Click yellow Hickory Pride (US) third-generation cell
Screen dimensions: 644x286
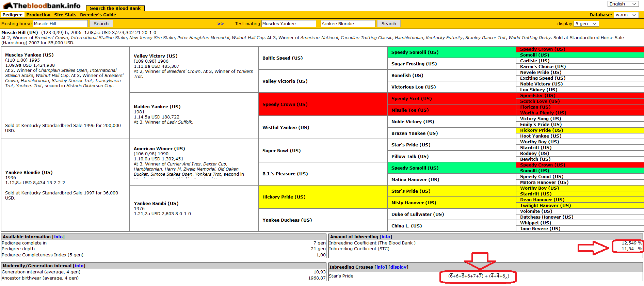(323, 197)
